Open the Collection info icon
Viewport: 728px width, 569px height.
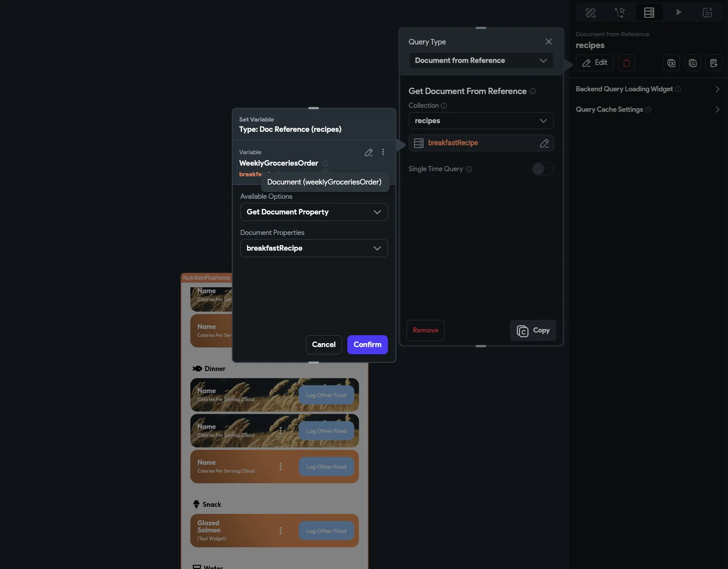pyautogui.click(x=444, y=105)
